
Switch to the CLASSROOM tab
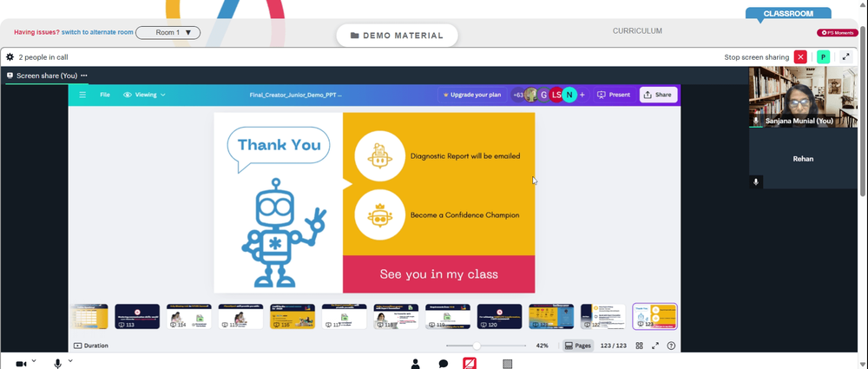coord(788,14)
